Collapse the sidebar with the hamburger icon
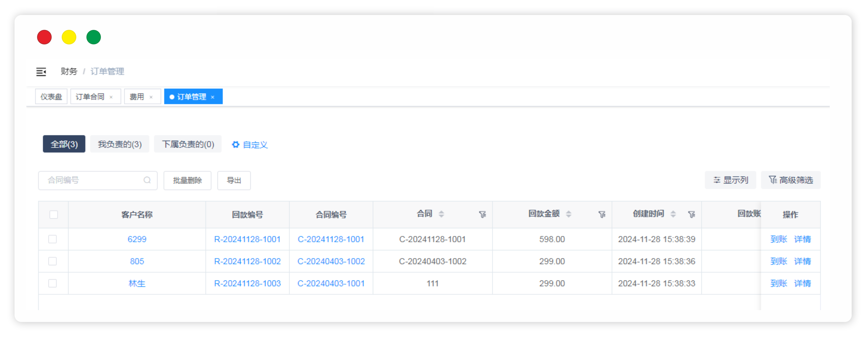868x338 pixels. 41,71
